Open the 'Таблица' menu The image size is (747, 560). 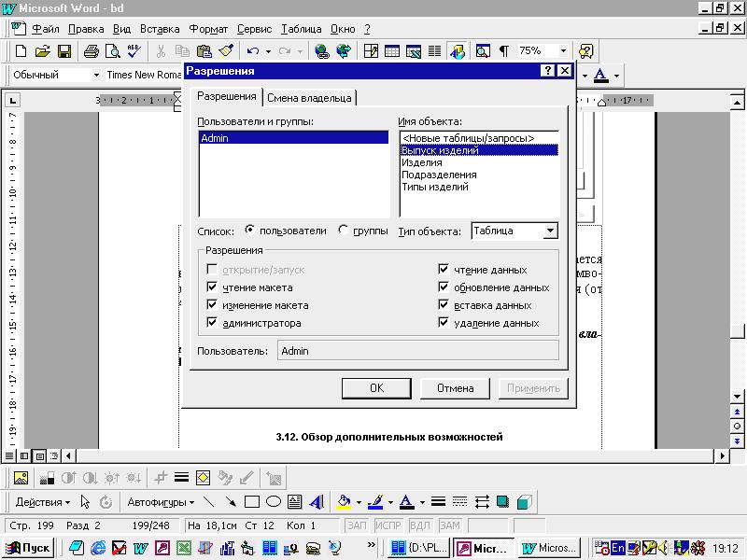point(301,29)
